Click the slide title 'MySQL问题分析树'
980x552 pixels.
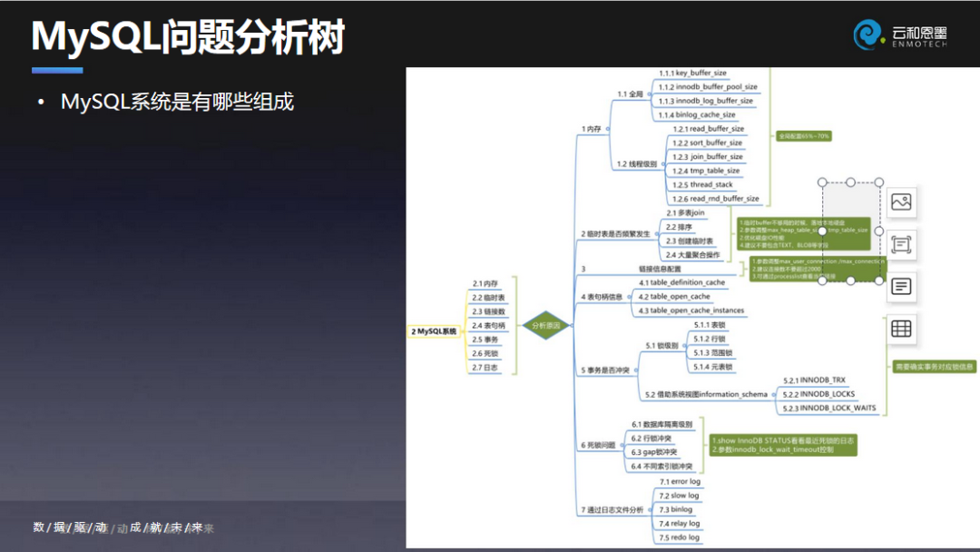[188, 37]
